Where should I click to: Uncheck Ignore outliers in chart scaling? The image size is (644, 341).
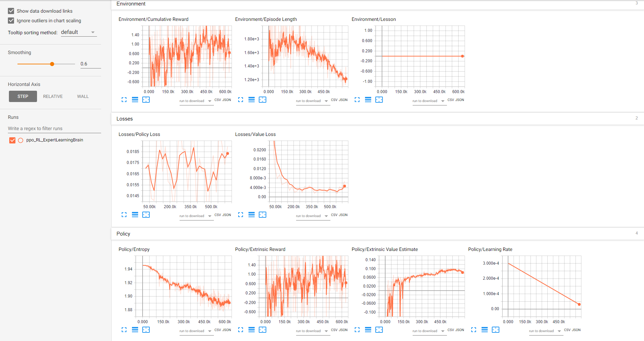pyautogui.click(x=11, y=21)
